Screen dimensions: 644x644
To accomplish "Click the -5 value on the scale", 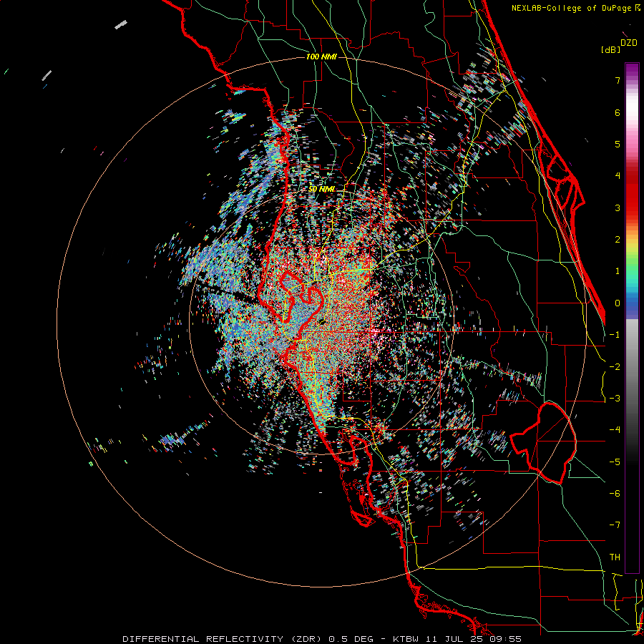I will click(x=615, y=462).
